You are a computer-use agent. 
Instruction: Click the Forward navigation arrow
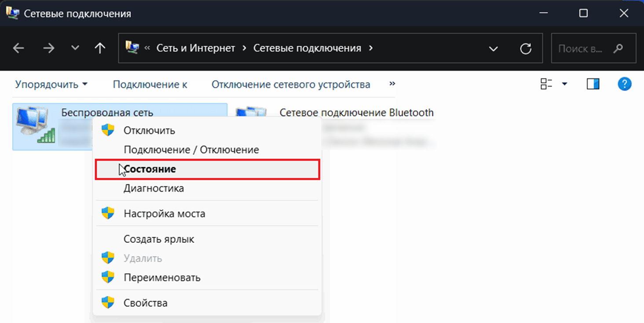(x=48, y=48)
